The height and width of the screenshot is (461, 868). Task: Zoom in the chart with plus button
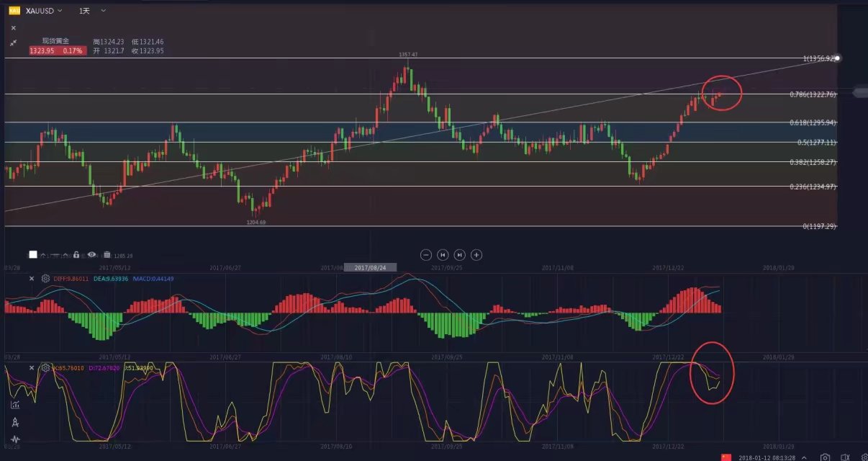coord(476,254)
